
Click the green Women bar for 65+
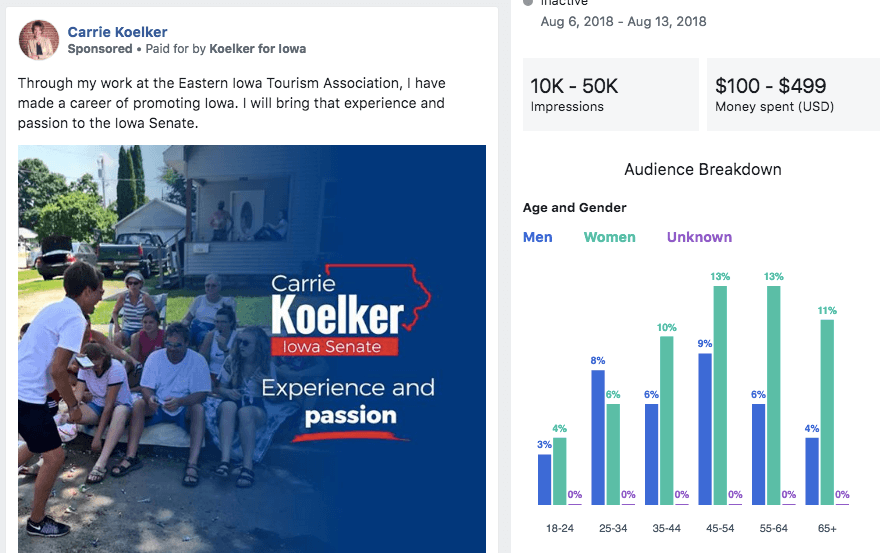[x=827, y=412]
